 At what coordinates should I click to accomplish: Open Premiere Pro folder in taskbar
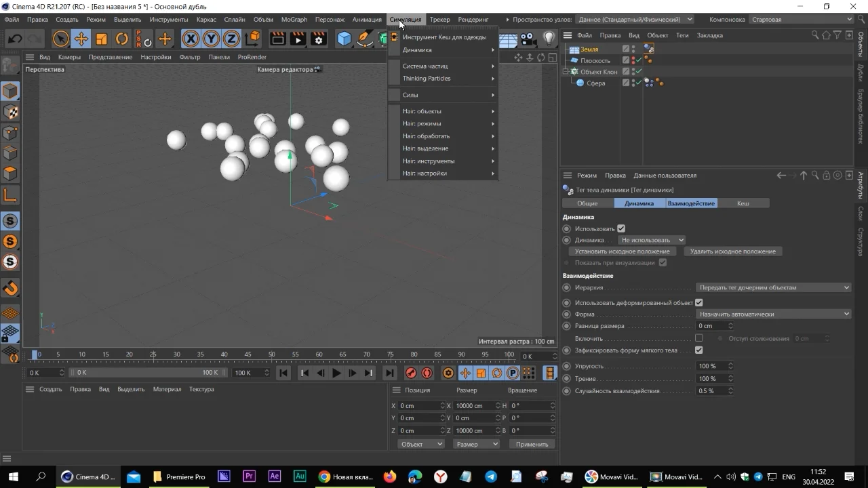pyautogui.click(x=179, y=476)
